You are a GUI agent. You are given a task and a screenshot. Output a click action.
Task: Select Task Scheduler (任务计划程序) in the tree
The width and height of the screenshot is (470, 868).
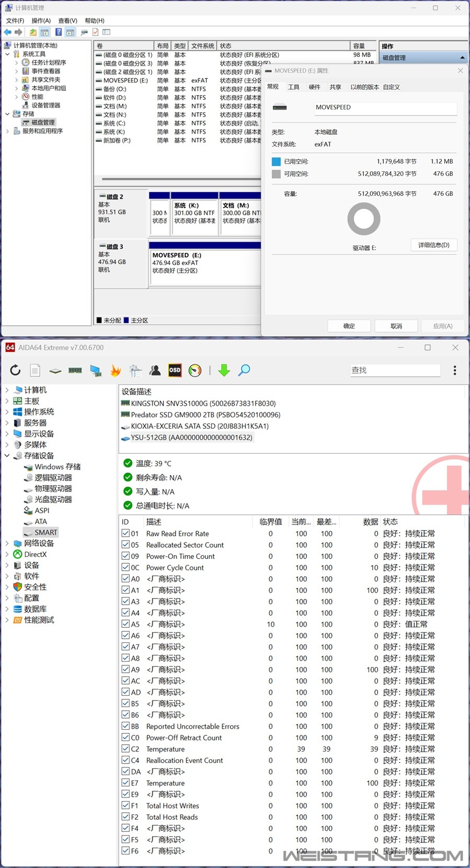(x=49, y=63)
